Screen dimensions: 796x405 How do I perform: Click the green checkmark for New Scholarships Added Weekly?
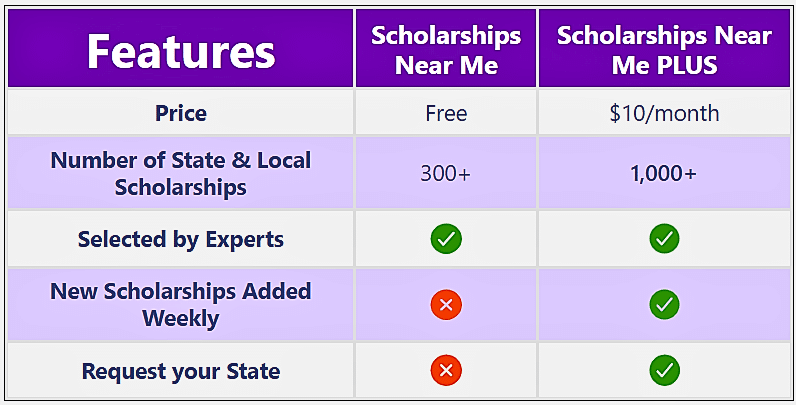(x=664, y=305)
